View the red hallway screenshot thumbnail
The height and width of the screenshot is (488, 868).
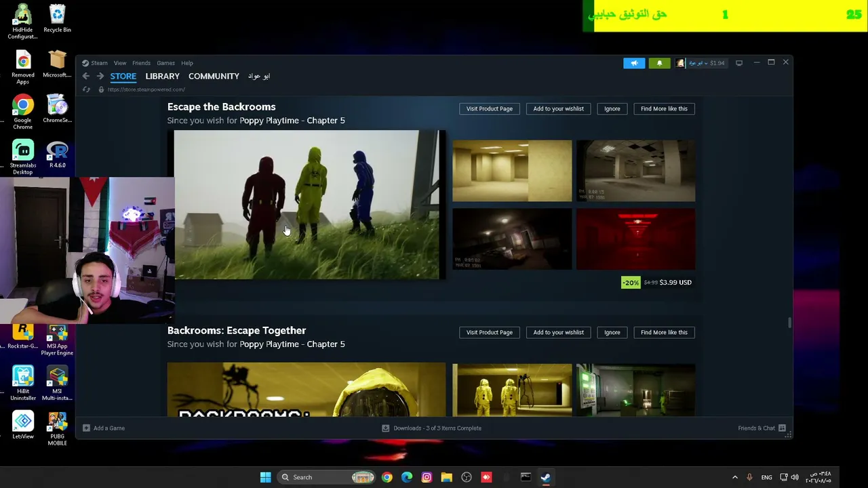635,239
